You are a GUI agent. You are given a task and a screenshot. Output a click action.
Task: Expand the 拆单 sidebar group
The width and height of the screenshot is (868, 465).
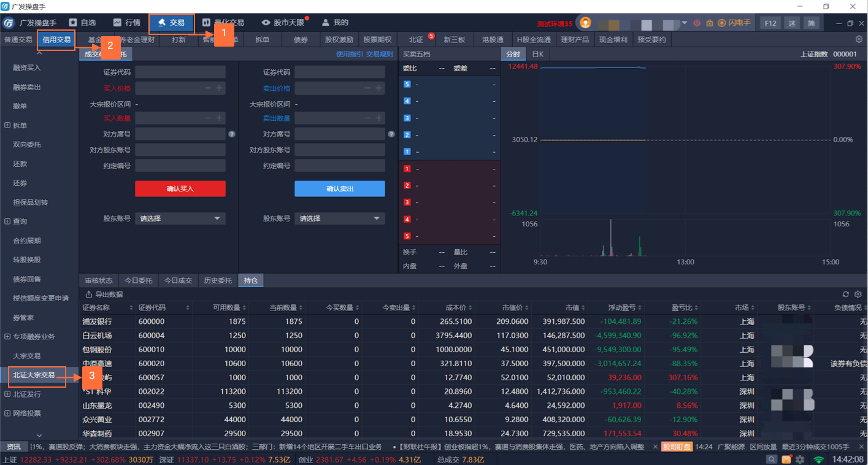click(7, 125)
